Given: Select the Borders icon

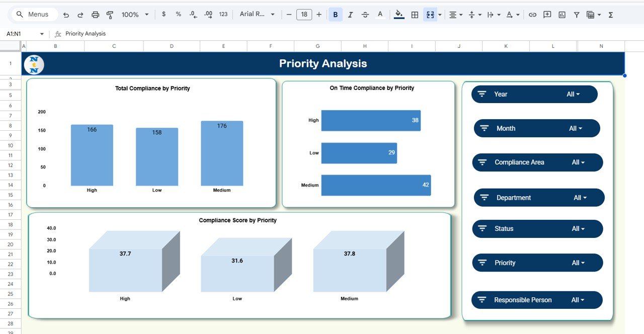Looking at the screenshot, I should [415, 15].
